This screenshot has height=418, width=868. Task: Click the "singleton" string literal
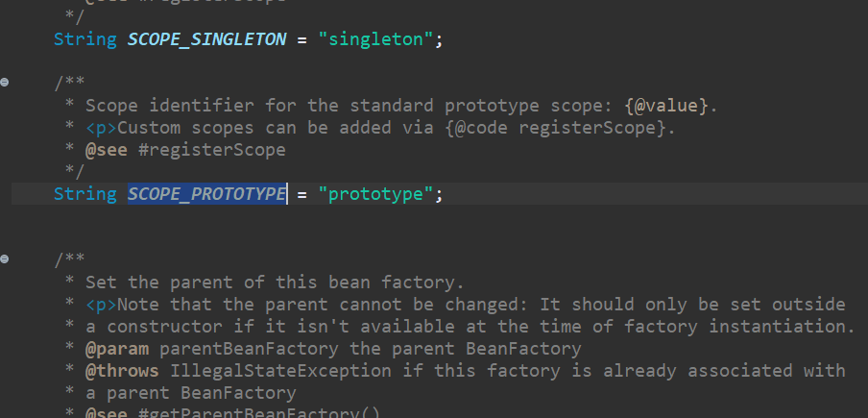coord(375,39)
